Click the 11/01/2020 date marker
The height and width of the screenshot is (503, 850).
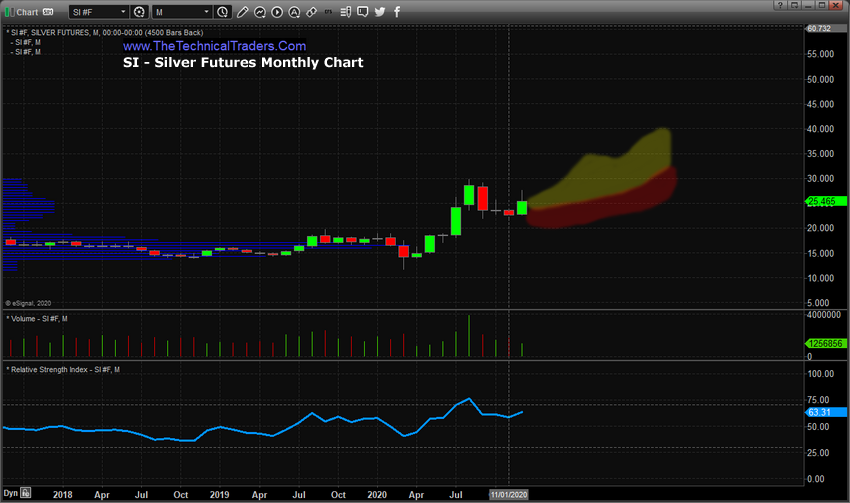[x=508, y=494]
